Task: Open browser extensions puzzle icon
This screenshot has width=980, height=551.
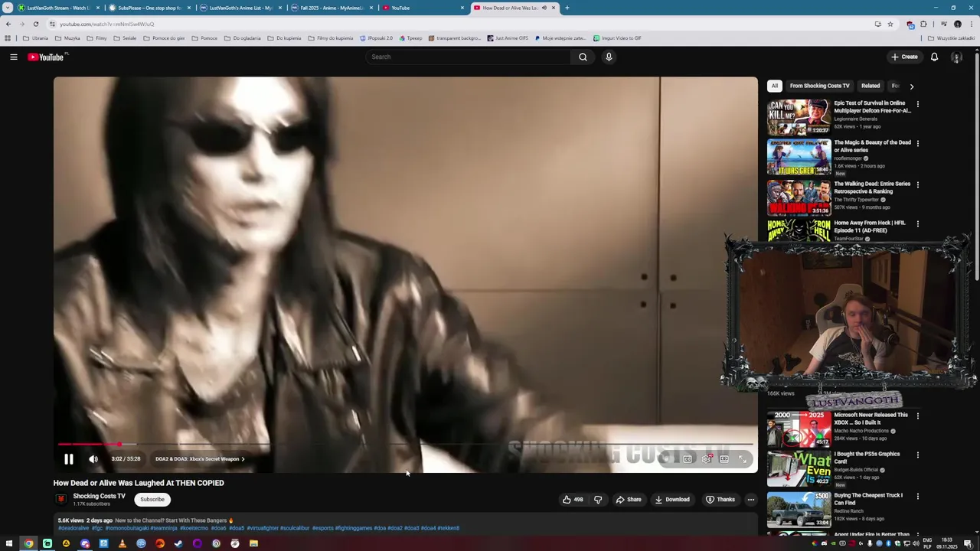Action: click(923, 24)
